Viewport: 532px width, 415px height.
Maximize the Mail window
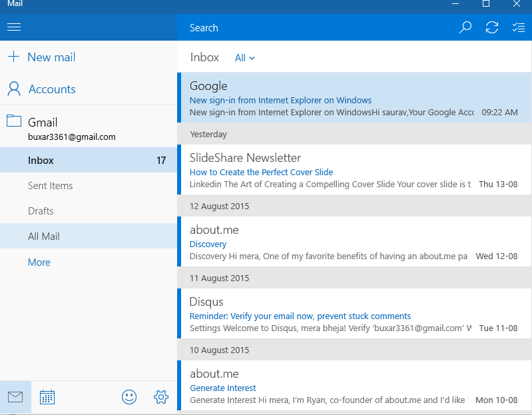click(x=486, y=4)
